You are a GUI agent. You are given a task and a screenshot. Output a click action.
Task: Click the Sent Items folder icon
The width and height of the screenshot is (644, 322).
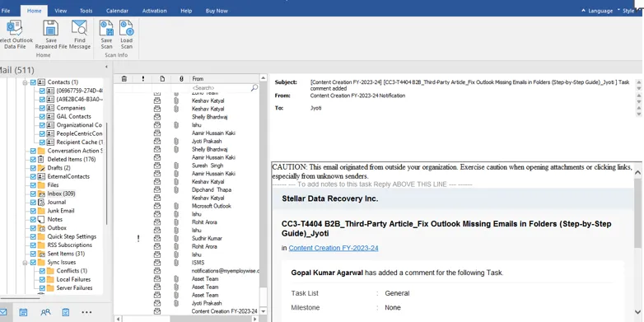click(41, 254)
